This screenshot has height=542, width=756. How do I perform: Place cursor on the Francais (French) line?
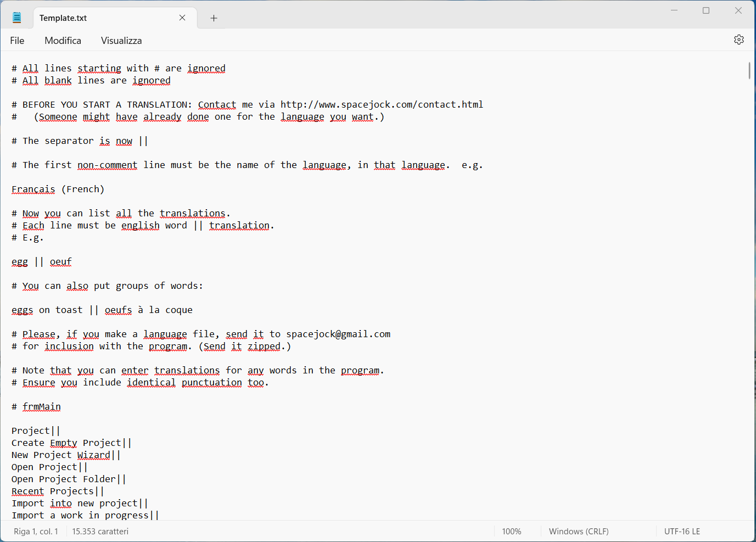coord(58,189)
